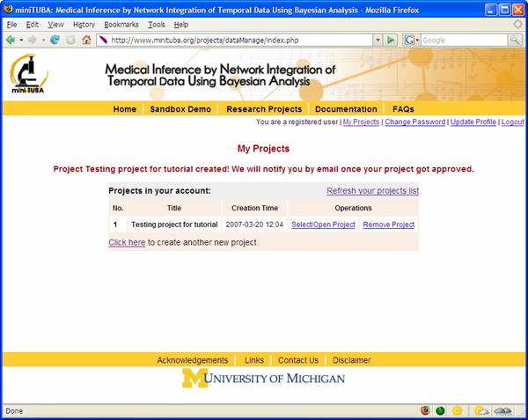Click Select/Open Project link
The image size is (528, 420).
pos(323,225)
